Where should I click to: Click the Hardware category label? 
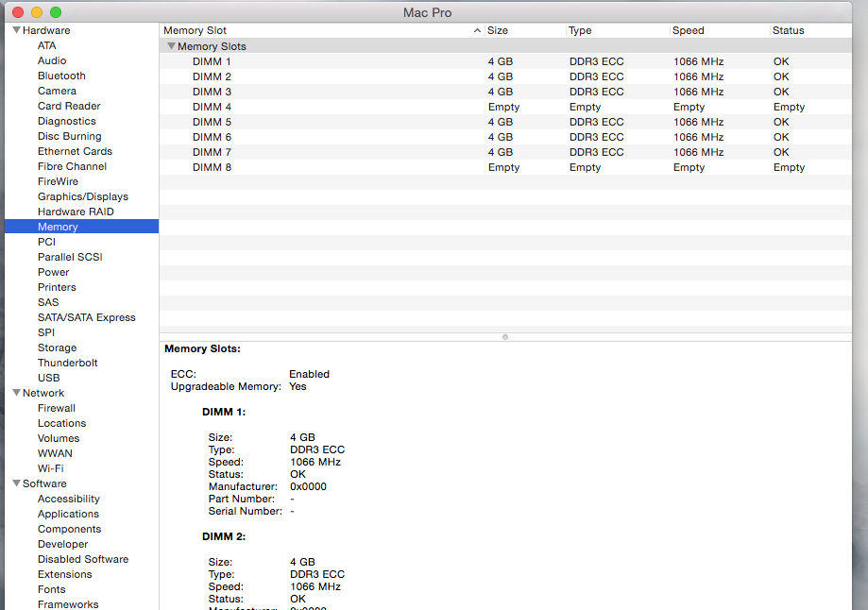click(x=46, y=30)
